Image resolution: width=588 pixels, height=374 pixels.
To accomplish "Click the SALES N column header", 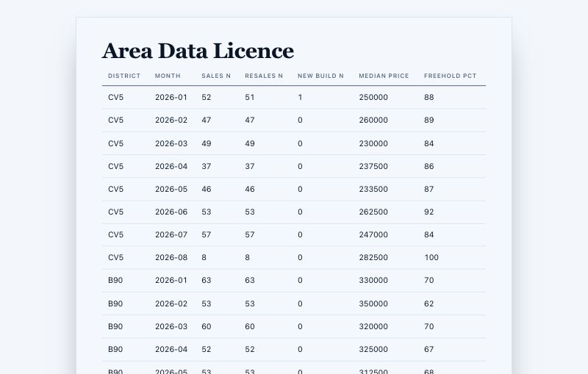I will pyautogui.click(x=216, y=76).
